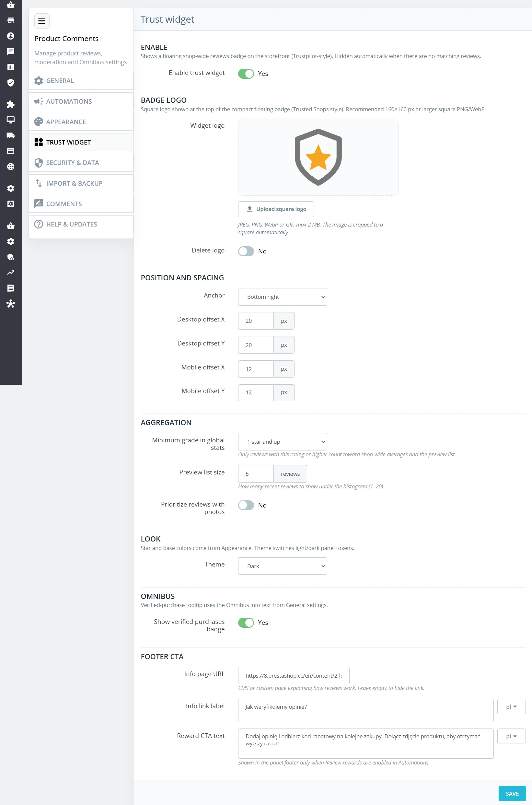Click the "Product Comments" heading text
This screenshot has height=805, width=532.
tap(66, 39)
